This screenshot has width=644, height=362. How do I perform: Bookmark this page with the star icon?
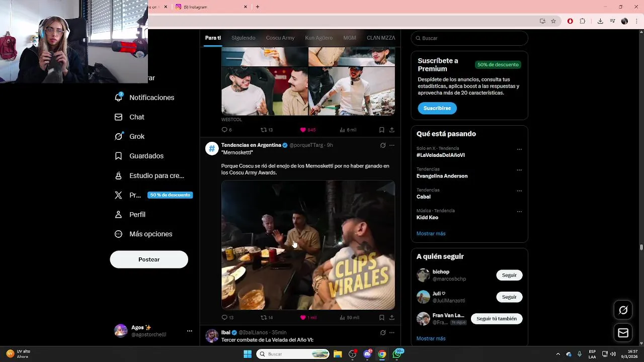pos(553,21)
